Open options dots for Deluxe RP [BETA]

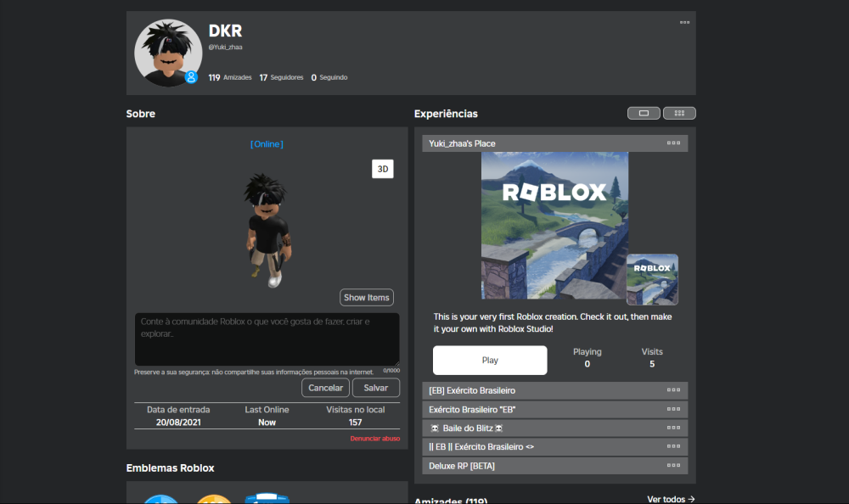click(673, 465)
